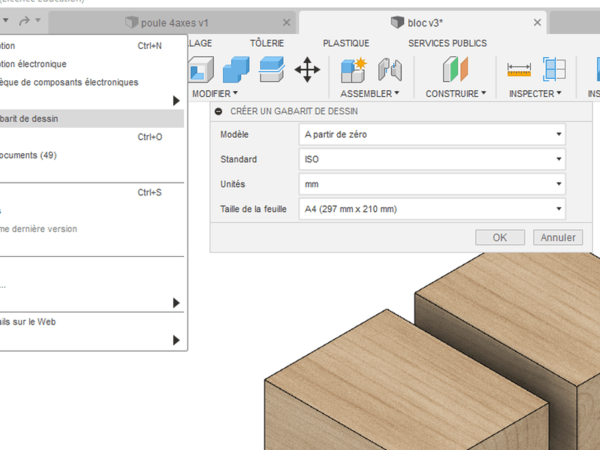Click the construction plane icon above CONSTRUIRE
Screen dimensions: 600x450
[456, 69]
